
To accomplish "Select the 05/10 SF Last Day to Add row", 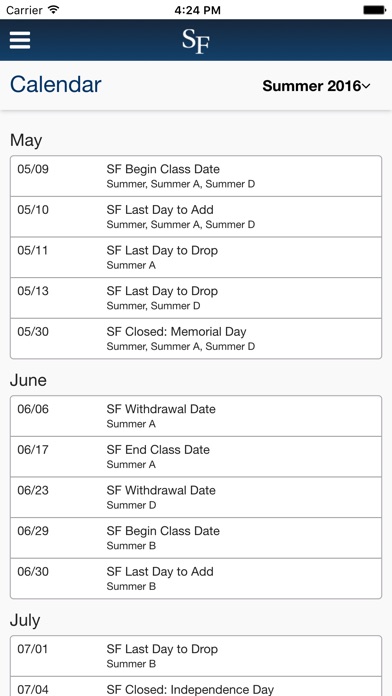I will tap(196, 217).
